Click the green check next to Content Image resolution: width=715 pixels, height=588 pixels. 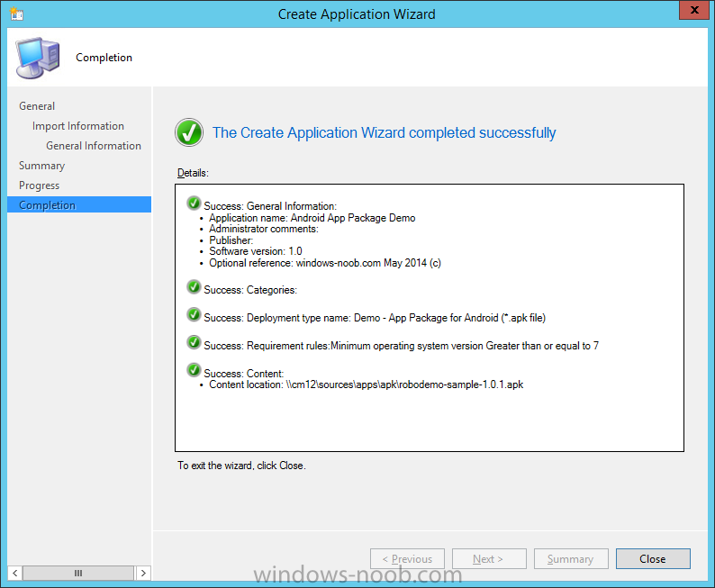point(194,370)
